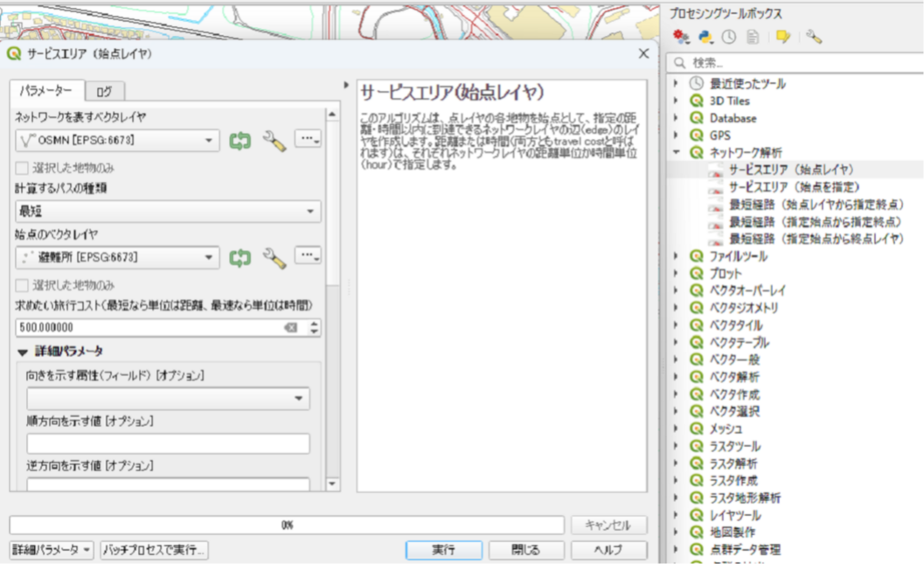Viewport: 924px width, 564px height.
Task: Enable 選択した地物のみ under the network layer
Action: pos(23,169)
